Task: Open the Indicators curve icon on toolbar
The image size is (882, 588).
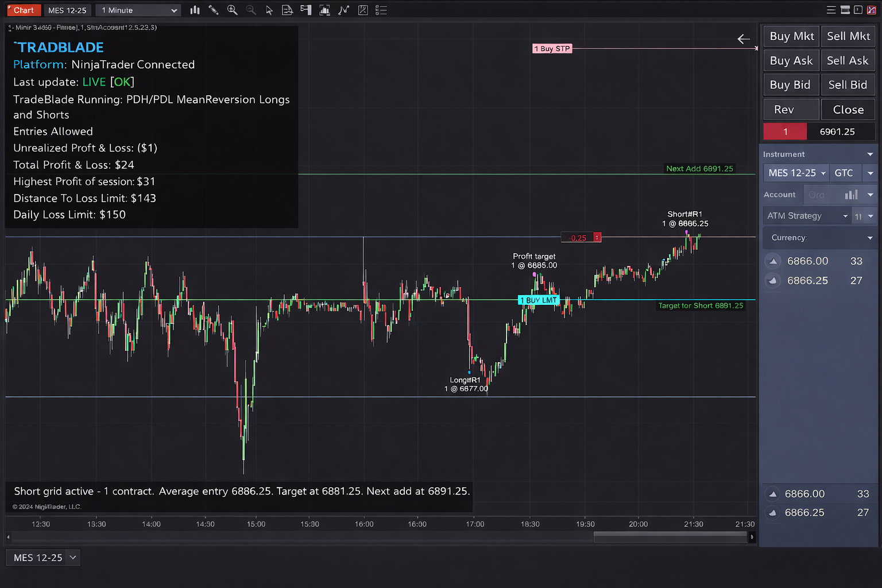Action: pyautogui.click(x=343, y=10)
